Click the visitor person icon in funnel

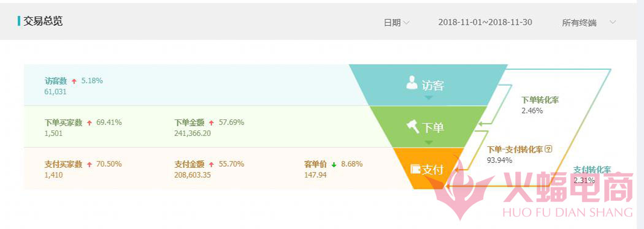412,82
